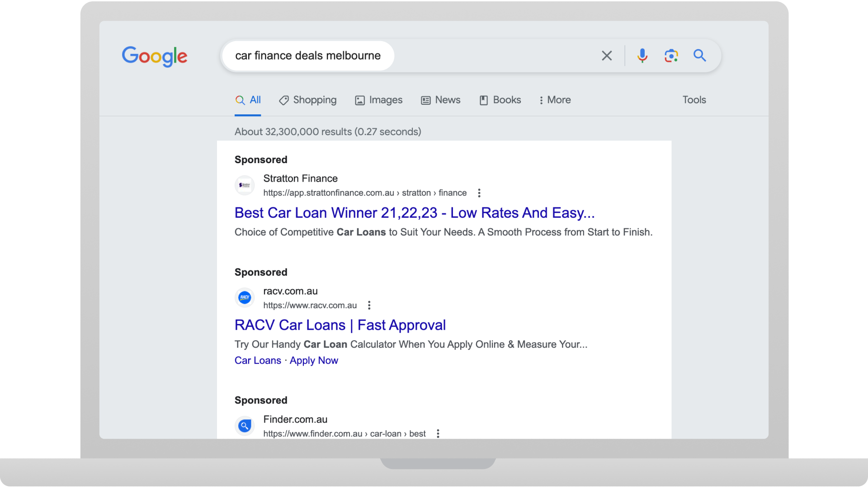Open options menu for Stratton Finance ad
The height and width of the screenshot is (488, 868).
tap(479, 193)
